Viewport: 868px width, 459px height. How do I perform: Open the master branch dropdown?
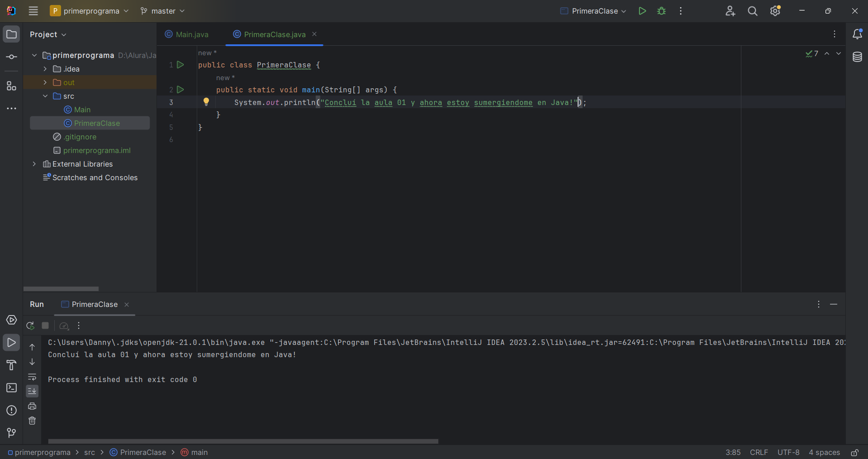(x=162, y=11)
